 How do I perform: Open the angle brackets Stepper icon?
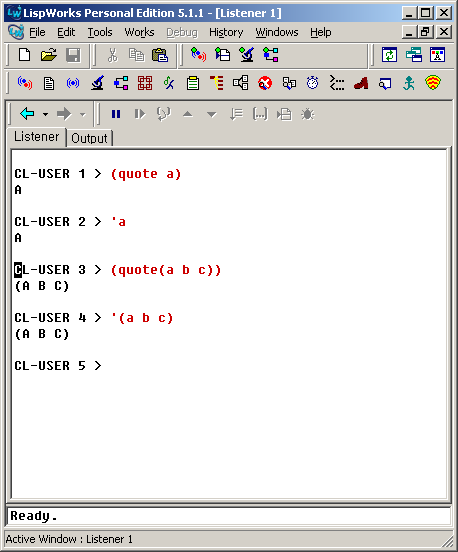coord(337,83)
